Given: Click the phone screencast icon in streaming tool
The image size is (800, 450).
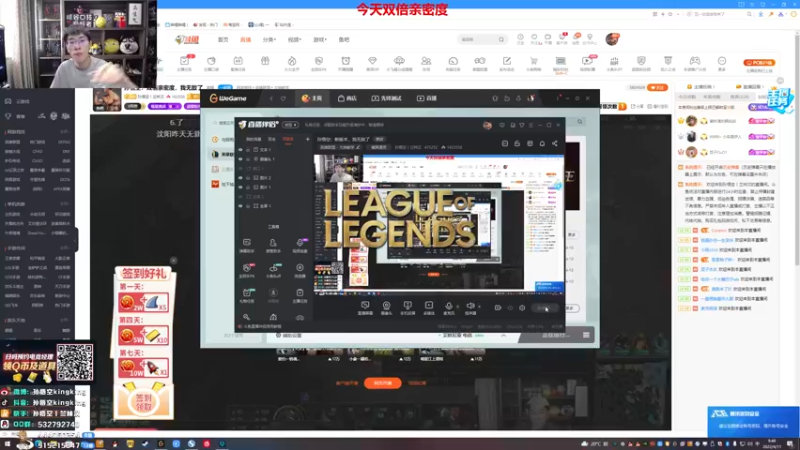Looking at the screenshot, I should point(407,306).
